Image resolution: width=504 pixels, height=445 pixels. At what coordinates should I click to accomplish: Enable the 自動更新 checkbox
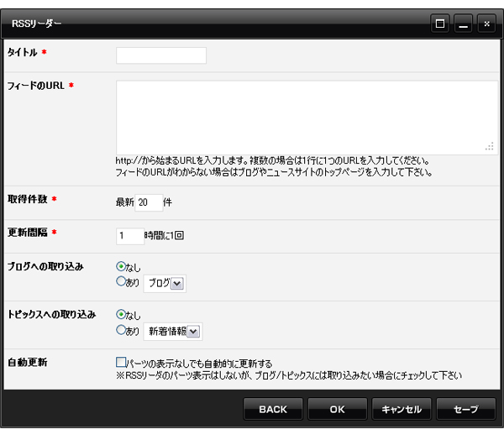pyautogui.click(x=121, y=362)
